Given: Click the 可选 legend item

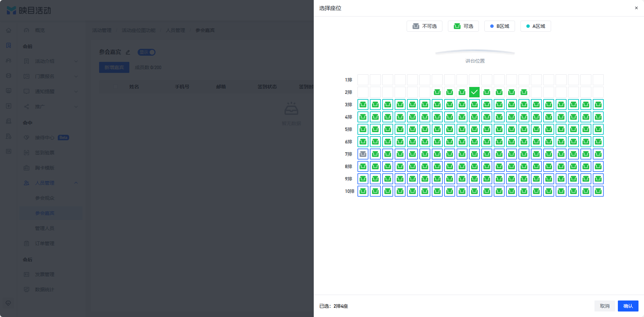Looking at the screenshot, I should [x=463, y=26].
